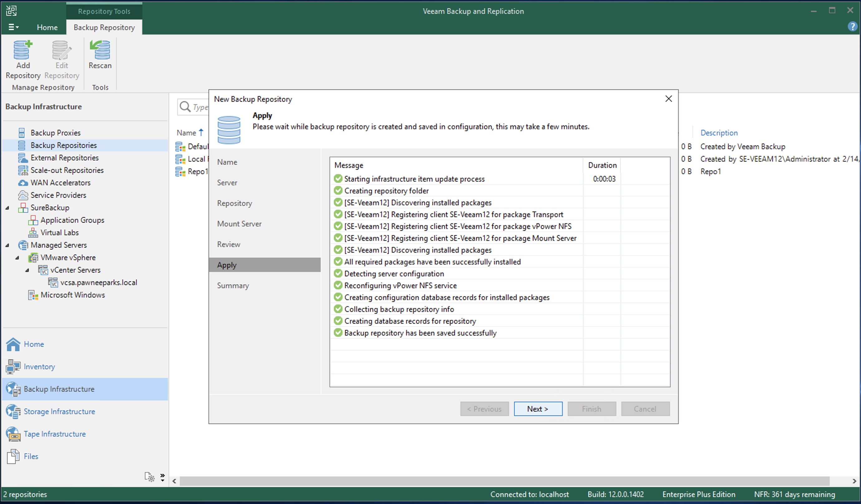The height and width of the screenshot is (504, 861).
Task: Click 'Connected to: localhost' status text
Action: click(x=529, y=494)
